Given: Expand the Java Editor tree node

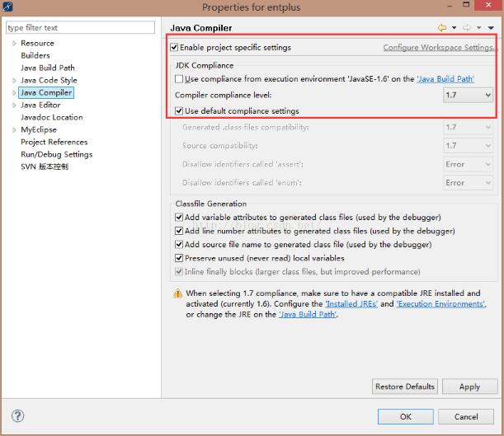Looking at the screenshot, I should pos(14,105).
